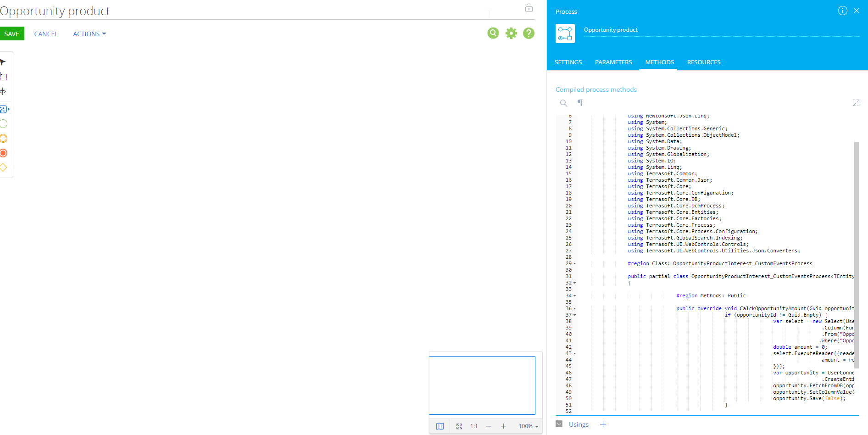Screen dimensions: 868x435
Task: Switch to the RESOURCES tab
Action: 704,62
